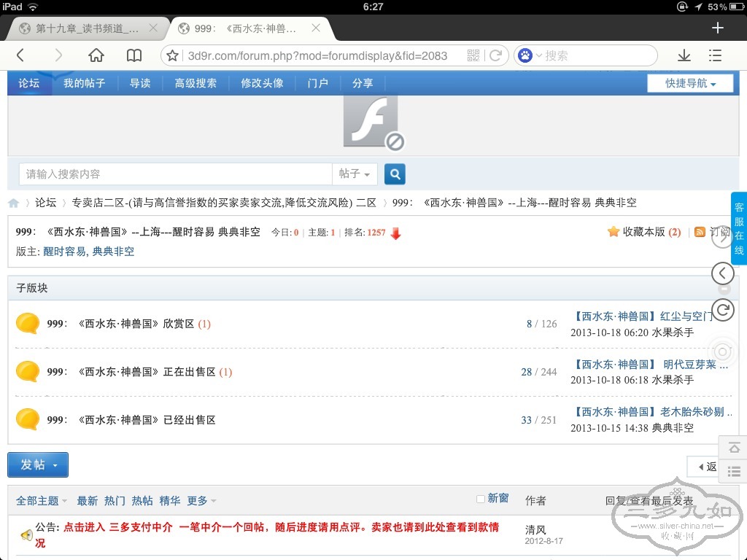Close the 999:《西水东·神兽国》 tab
The image size is (747, 560).
pyautogui.click(x=315, y=28)
